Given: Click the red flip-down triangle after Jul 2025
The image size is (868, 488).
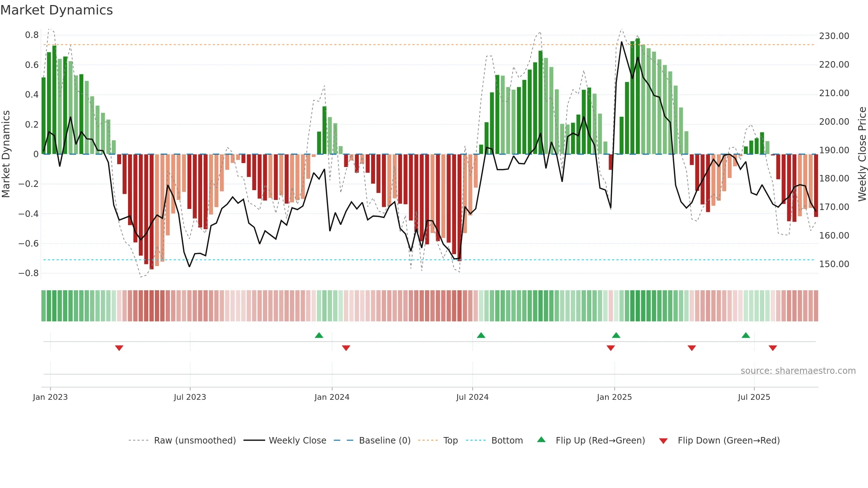Looking at the screenshot, I should coord(773,348).
